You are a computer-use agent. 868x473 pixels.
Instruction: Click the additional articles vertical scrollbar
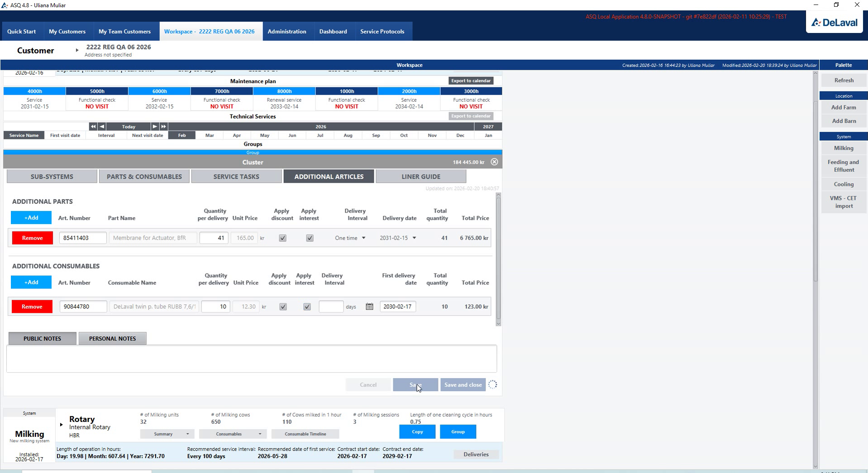coord(498,259)
